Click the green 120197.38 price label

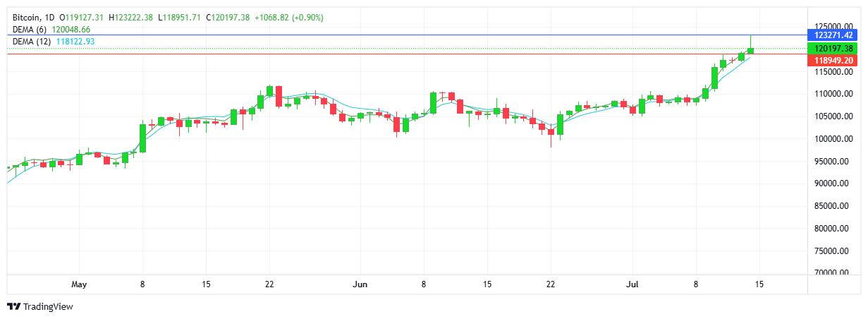tap(833, 49)
